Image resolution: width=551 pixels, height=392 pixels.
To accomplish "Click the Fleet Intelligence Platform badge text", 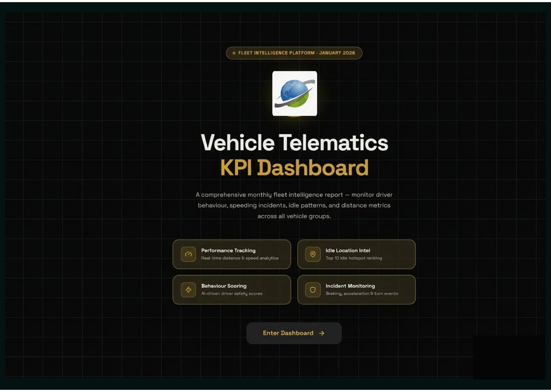I will [296, 53].
